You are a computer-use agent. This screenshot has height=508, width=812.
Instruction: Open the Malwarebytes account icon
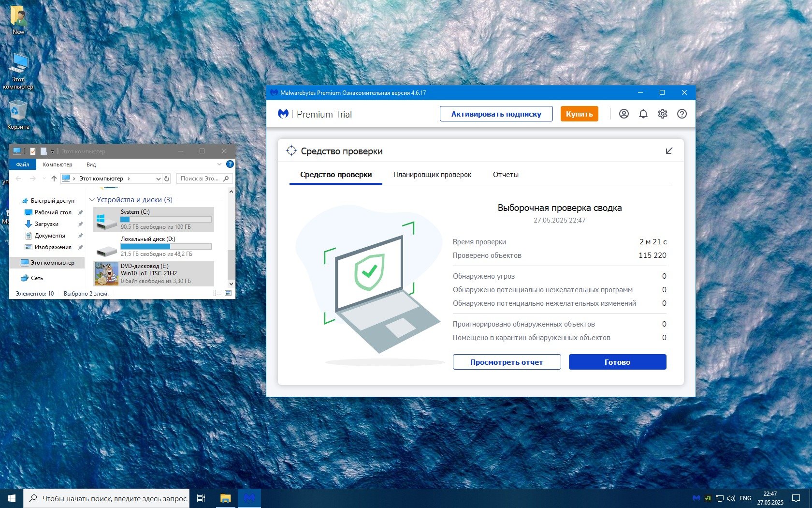pyautogui.click(x=623, y=114)
